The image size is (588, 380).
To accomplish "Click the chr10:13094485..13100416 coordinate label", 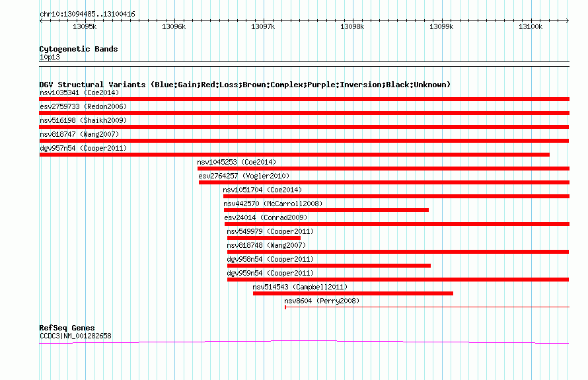I will coord(87,14).
